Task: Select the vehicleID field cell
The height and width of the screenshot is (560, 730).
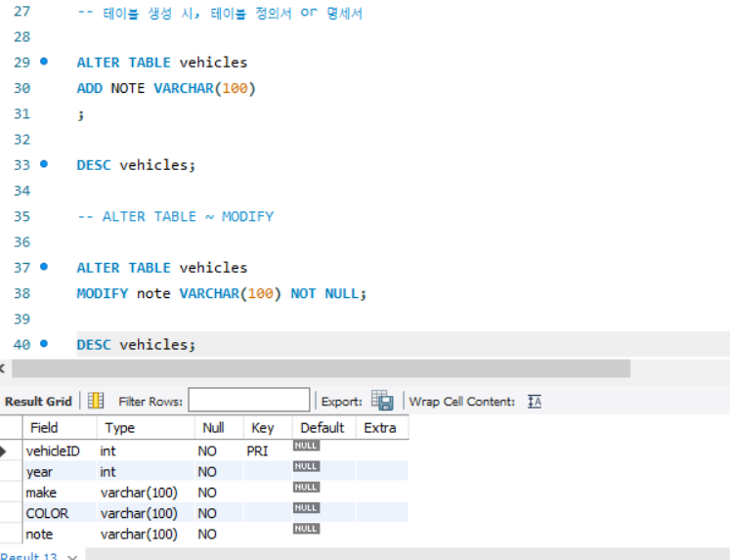Action: [x=60, y=451]
